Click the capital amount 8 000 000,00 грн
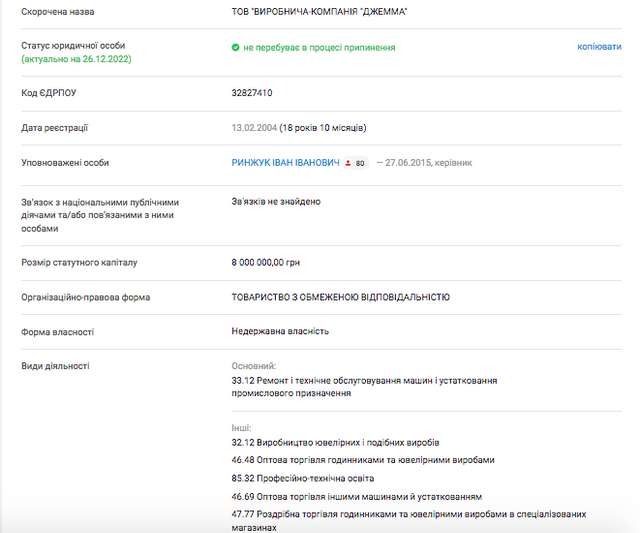The image size is (640, 533). [266, 262]
